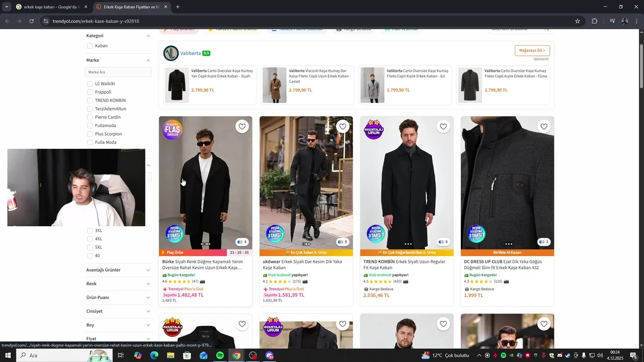Open the Copilot taskbar icon
This screenshot has width=644, height=362.
click(x=137, y=355)
